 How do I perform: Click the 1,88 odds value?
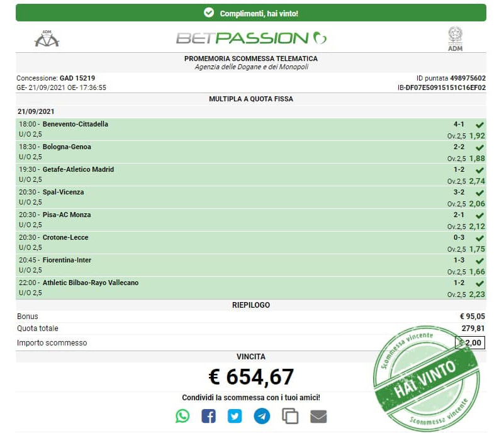coord(477,159)
